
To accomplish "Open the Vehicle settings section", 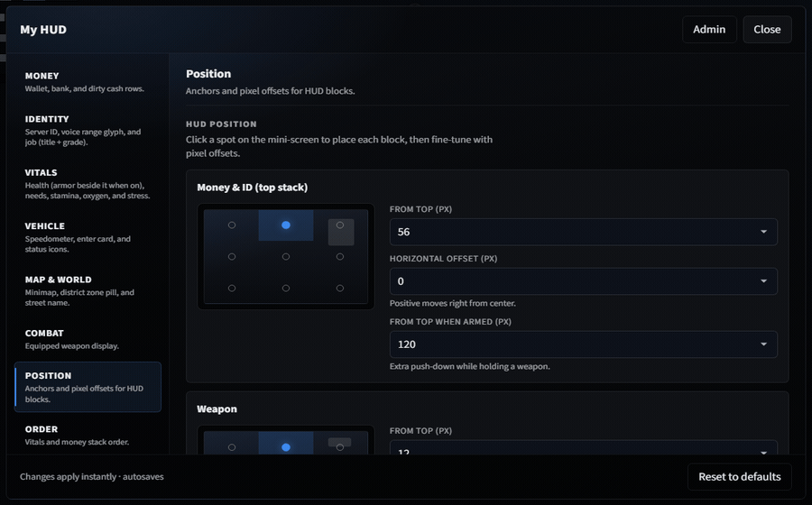I will pyautogui.click(x=88, y=237).
